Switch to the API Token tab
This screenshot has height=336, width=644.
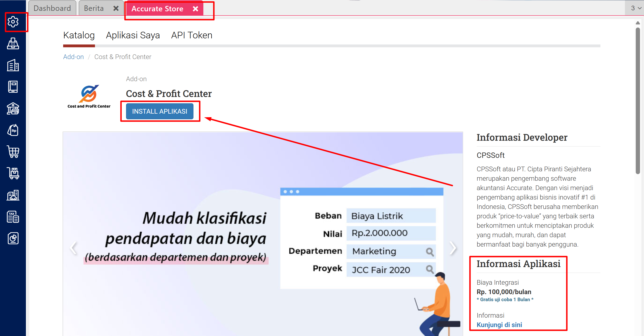[x=192, y=35]
